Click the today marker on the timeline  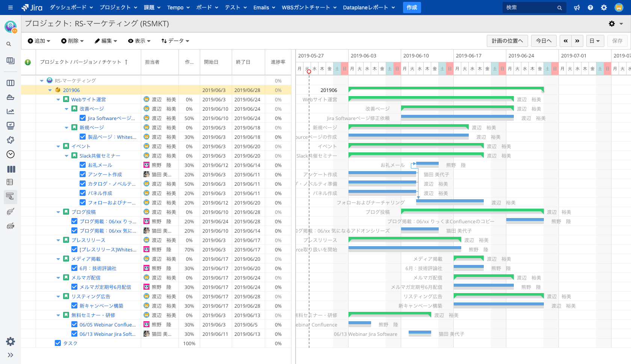click(309, 72)
